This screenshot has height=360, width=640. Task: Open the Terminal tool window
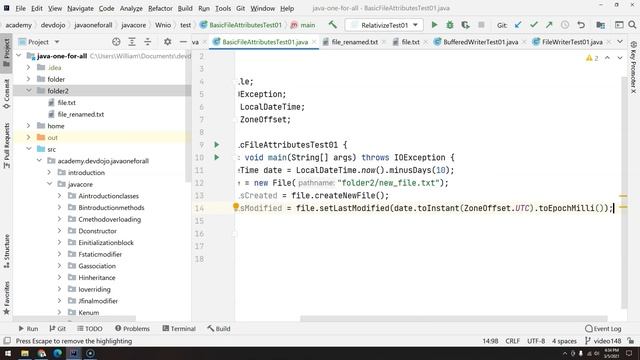point(179,329)
